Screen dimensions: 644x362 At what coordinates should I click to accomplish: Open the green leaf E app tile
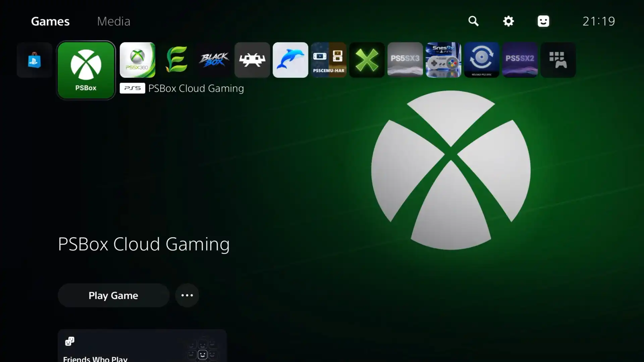coord(176,60)
